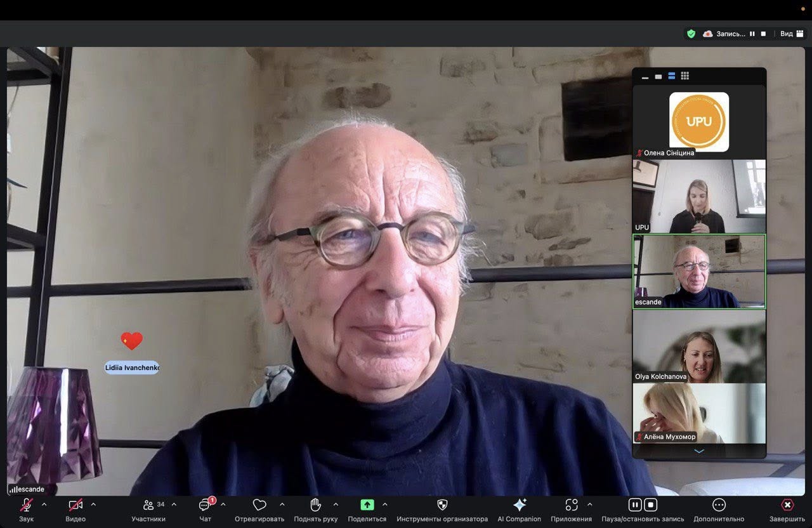Viewport: 812px width, 528px height.
Task: Click the green Share (Поделиться) icon
Action: tap(367, 505)
